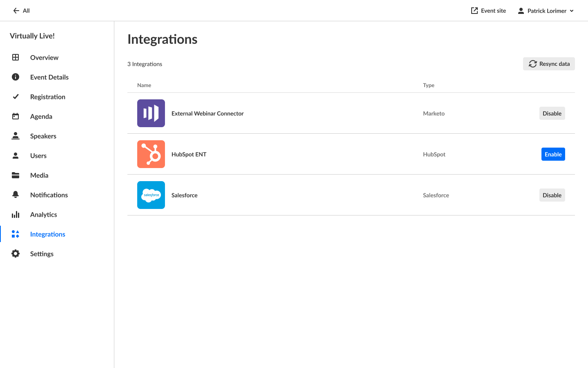Image resolution: width=588 pixels, height=368 pixels.
Task: Disable the External Webinar Connector integration
Action: tap(552, 114)
